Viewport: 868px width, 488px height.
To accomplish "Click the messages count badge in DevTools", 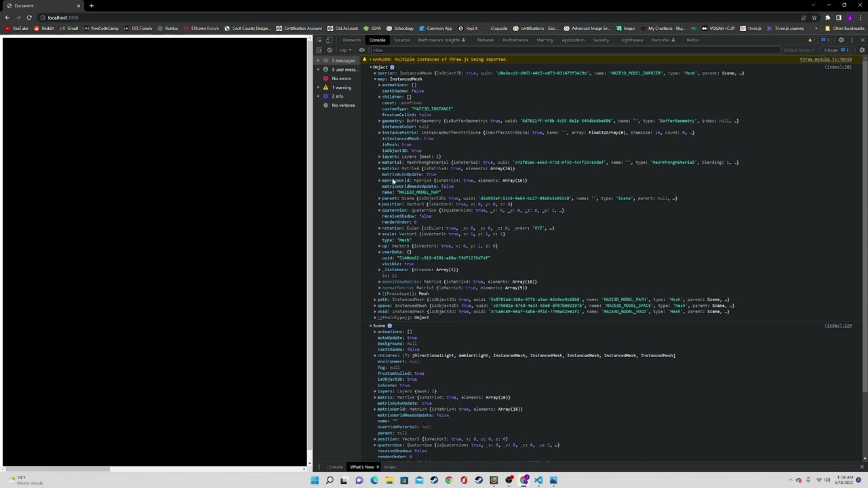I will (x=825, y=40).
